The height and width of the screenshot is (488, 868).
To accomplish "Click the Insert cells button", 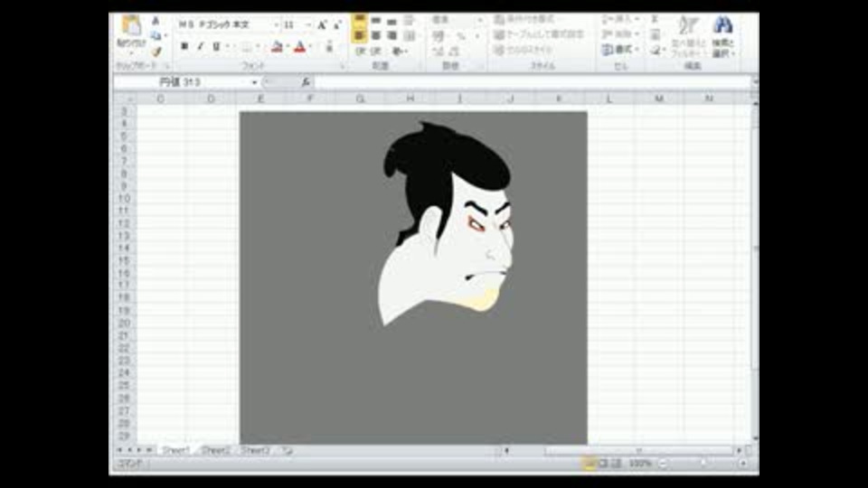I will [x=620, y=20].
